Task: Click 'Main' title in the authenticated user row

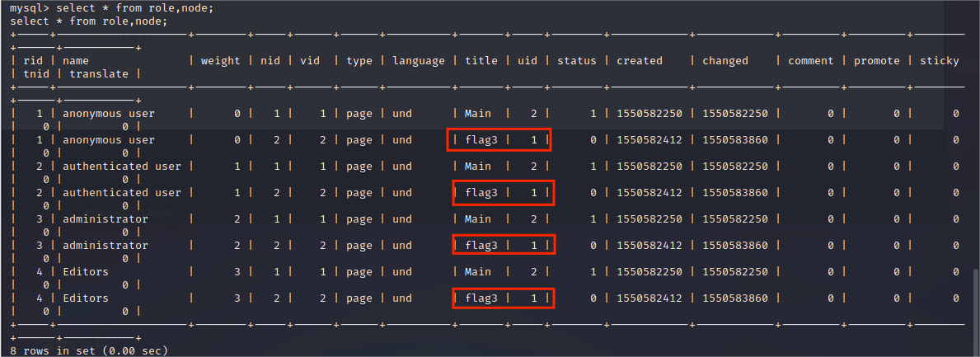Action: click(x=478, y=167)
